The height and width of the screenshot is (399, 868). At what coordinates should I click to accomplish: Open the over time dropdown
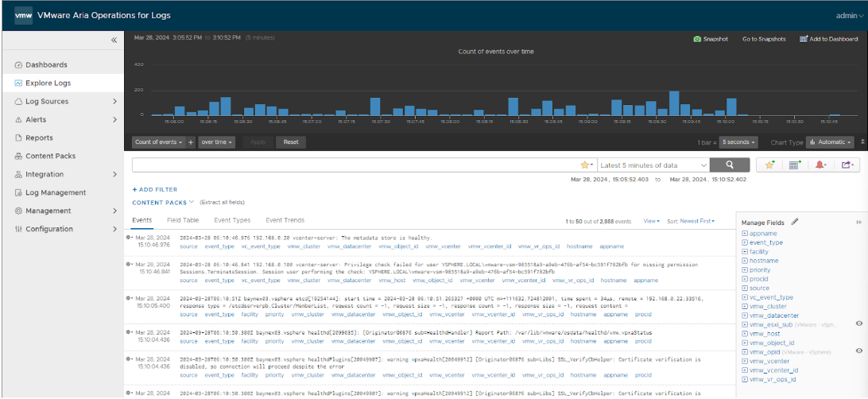tap(216, 142)
